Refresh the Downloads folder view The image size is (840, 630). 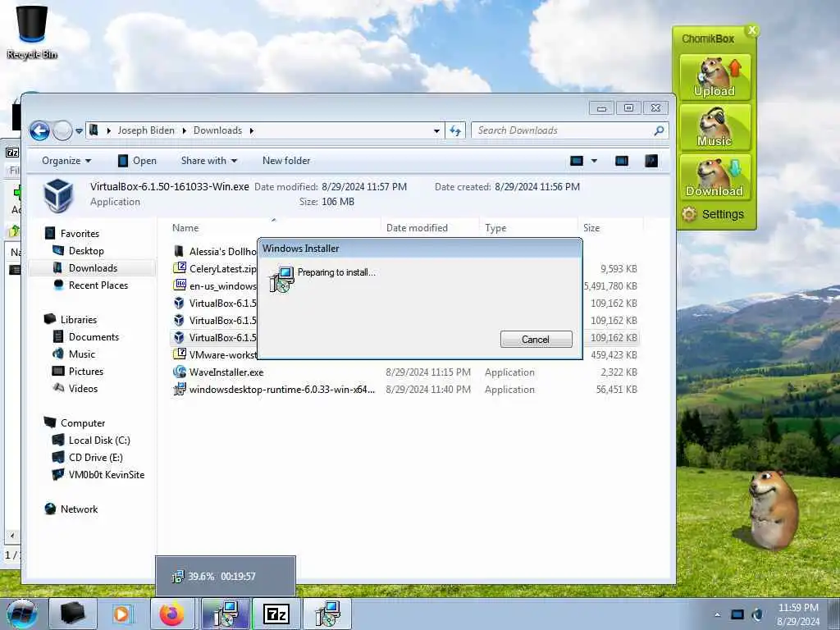tap(455, 130)
